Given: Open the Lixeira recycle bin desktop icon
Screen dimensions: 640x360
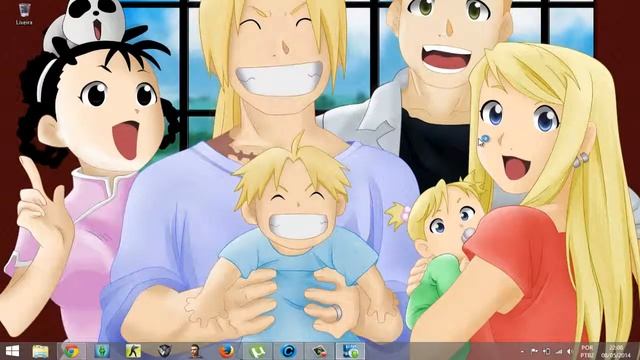Looking at the screenshot, I should click(x=24, y=14).
